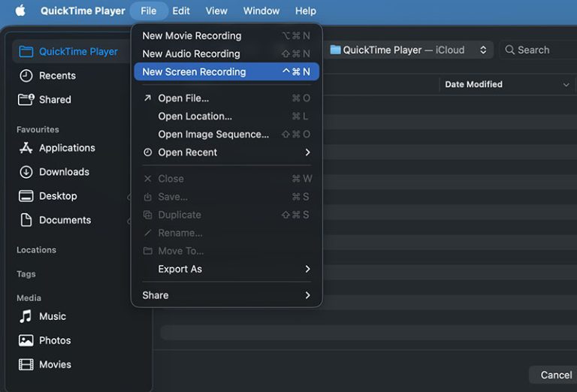Choose New Audio Recording
The image size is (577, 392).
pyautogui.click(x=226, y=53)
